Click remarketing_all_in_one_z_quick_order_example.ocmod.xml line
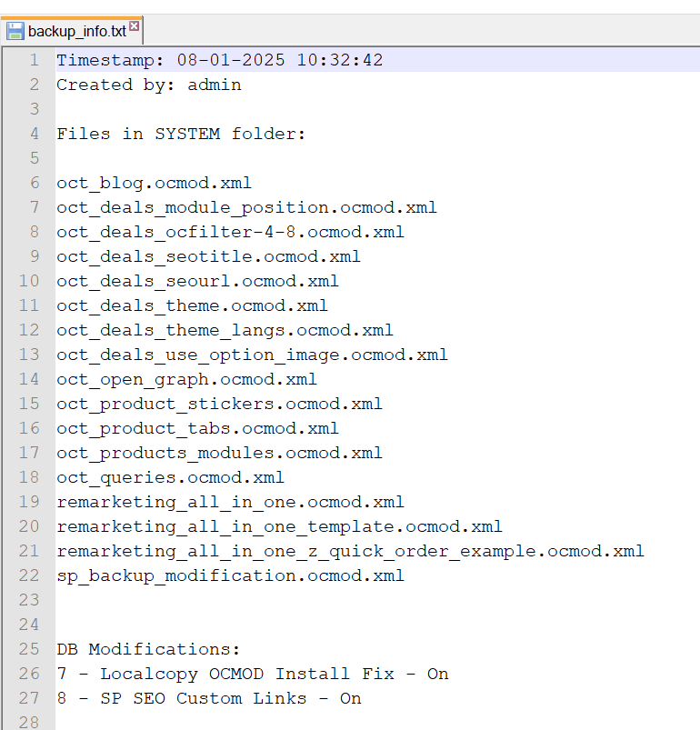This screenshot has height=730, width=700. click(351, 552)
